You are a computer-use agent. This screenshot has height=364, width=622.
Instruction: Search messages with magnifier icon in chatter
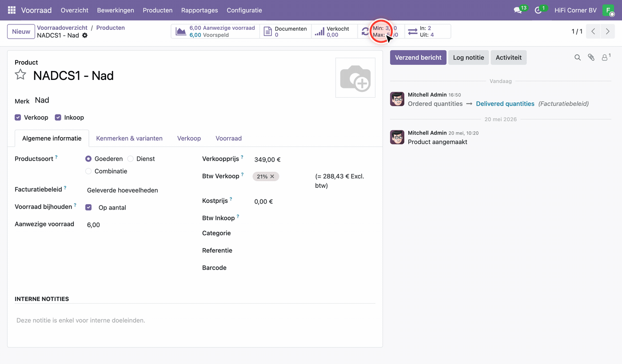coord(578,57)
